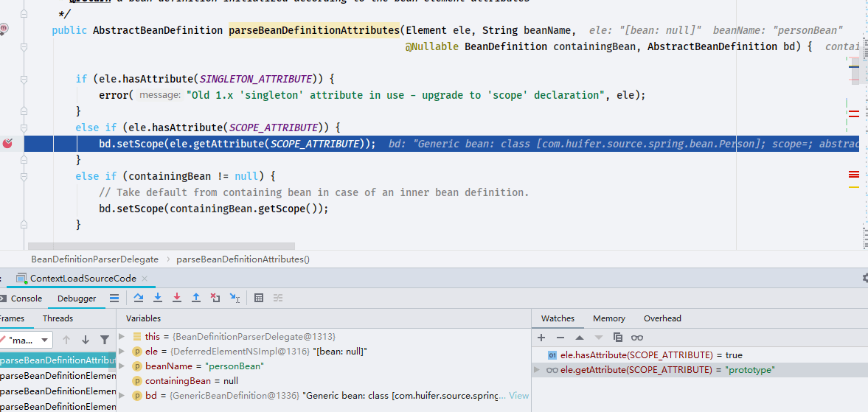This screenshot has height=412, width=868.
Task: Expand the 'beanName' variable node
Action: [122, 366]
